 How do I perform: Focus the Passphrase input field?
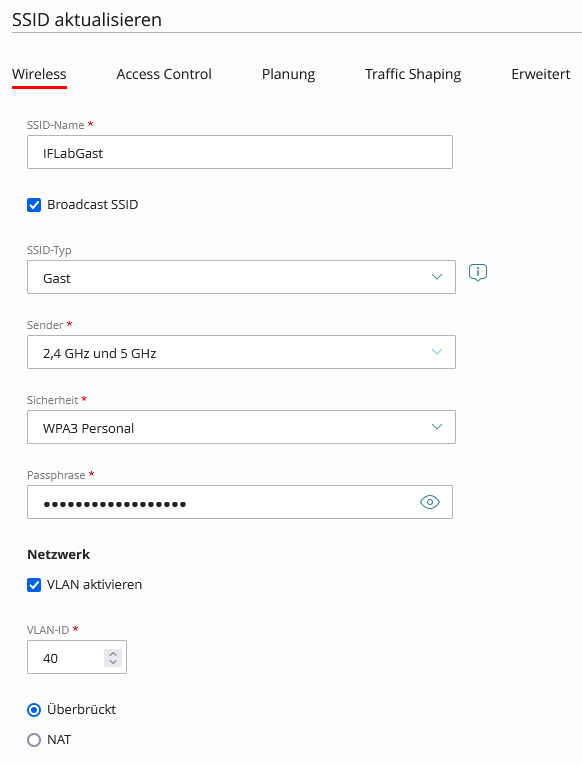pos(240,502)
